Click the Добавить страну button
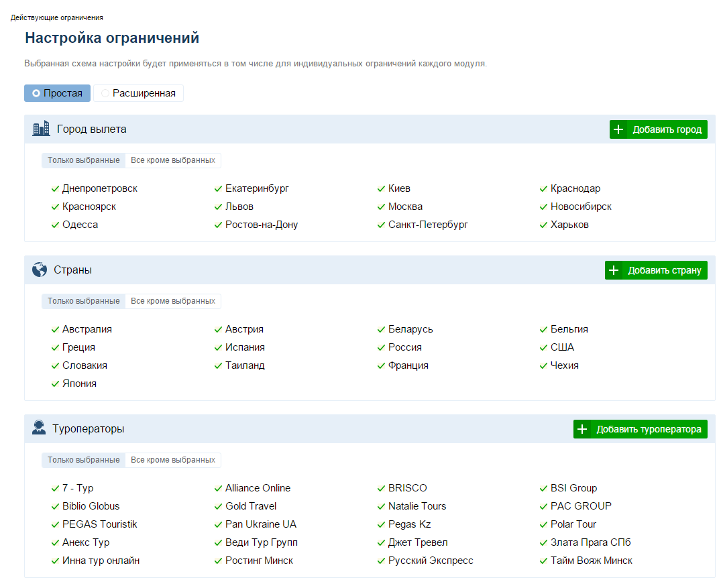This screenshot has height=588, width=721. coord(656,270)
